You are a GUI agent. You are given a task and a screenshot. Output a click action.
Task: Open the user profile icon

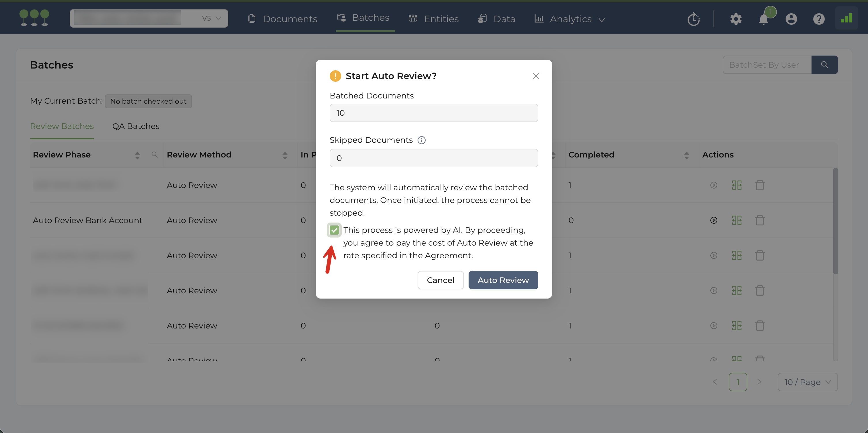[x=791, y=19]
